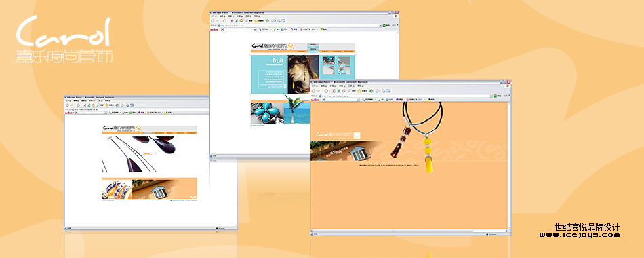The image size is (644, 258).
Task: Close the necklace page browser window
Action: pos(509,82)
